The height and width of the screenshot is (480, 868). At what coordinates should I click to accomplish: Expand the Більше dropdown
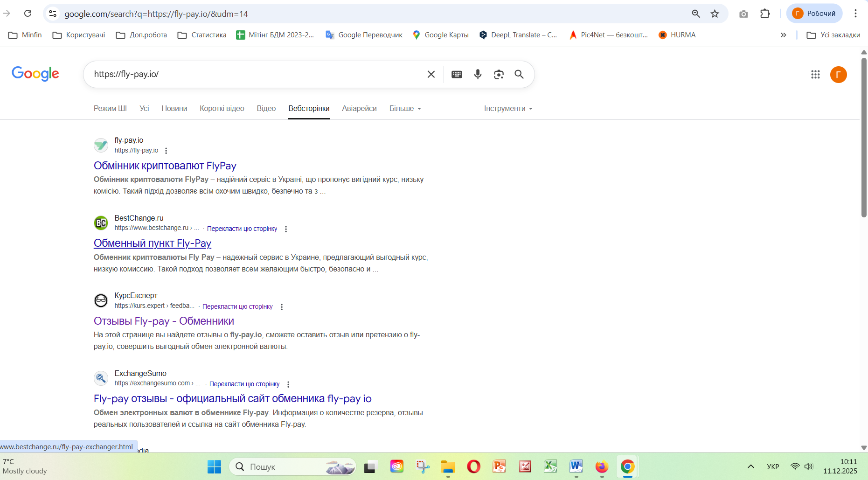pyautogui.click(x=405, y=109)
